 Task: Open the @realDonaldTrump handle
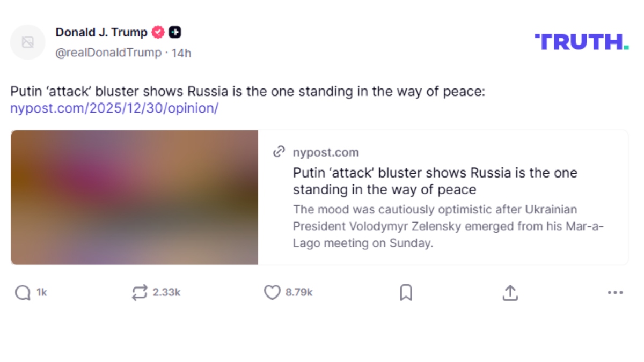point(108,53)
